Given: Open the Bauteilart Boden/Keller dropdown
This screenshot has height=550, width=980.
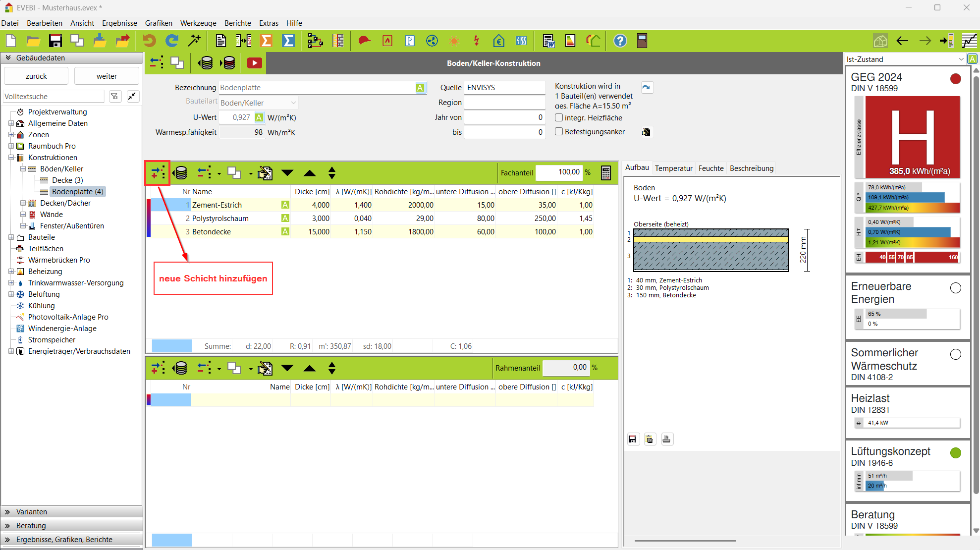Looking at the screenshot, I should point(293,103).
